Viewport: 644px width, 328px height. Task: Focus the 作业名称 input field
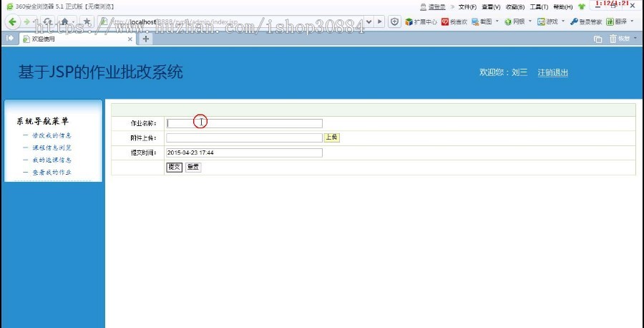pyautogui.click(x=245, y=123)
